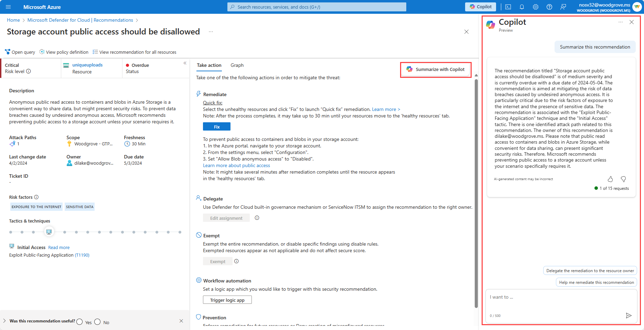
Task: Open Initial Access Read more link
Action: (59, 247)
